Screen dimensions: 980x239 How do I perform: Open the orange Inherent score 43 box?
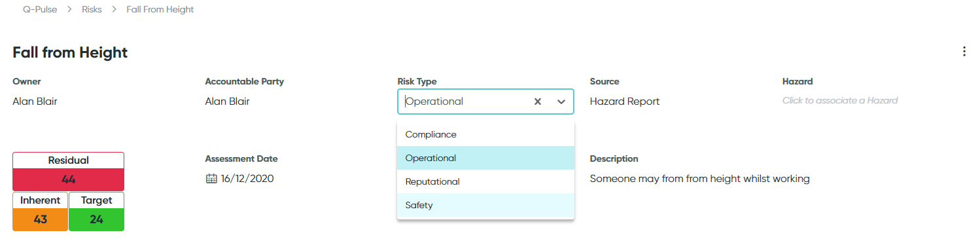[40, 219]
